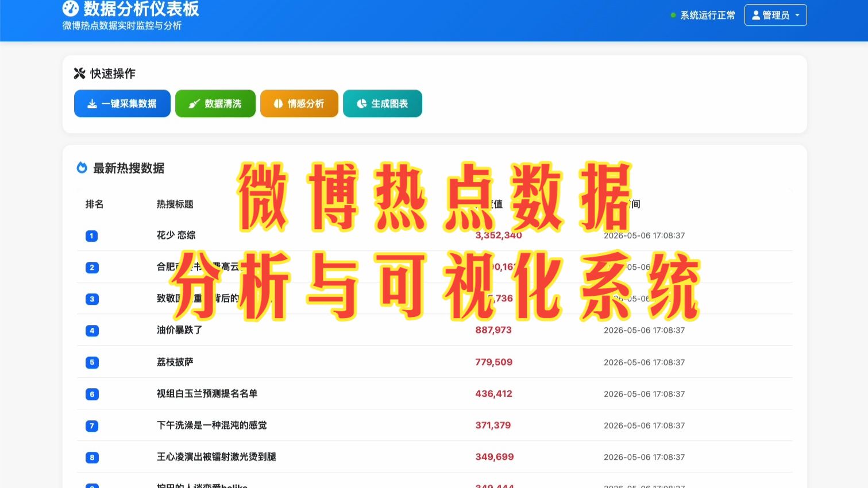Click the 一键采集数据 button
The width and height of the screenshot is (868, 488).
point(122,103)
